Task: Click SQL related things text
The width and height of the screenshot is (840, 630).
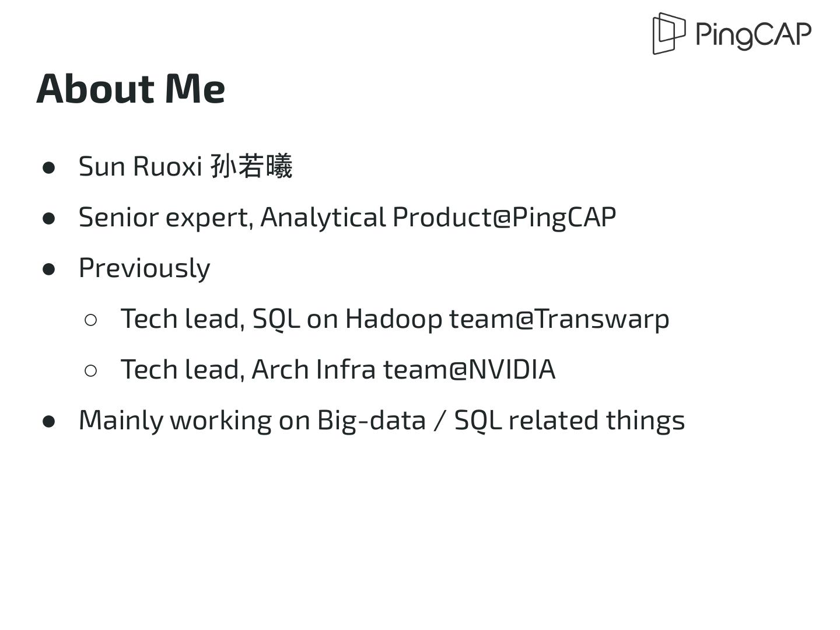Action: (x=569, y=420)
